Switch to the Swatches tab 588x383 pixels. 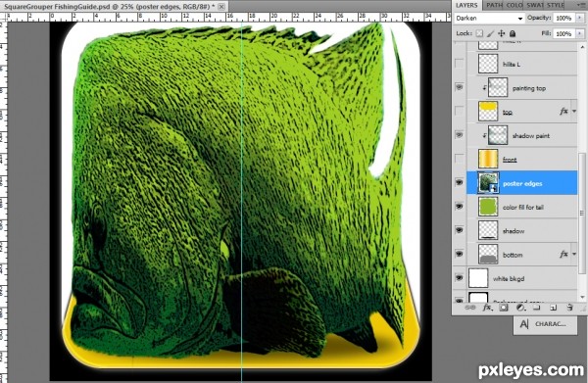pyautogui.click(x=534, y=5)
